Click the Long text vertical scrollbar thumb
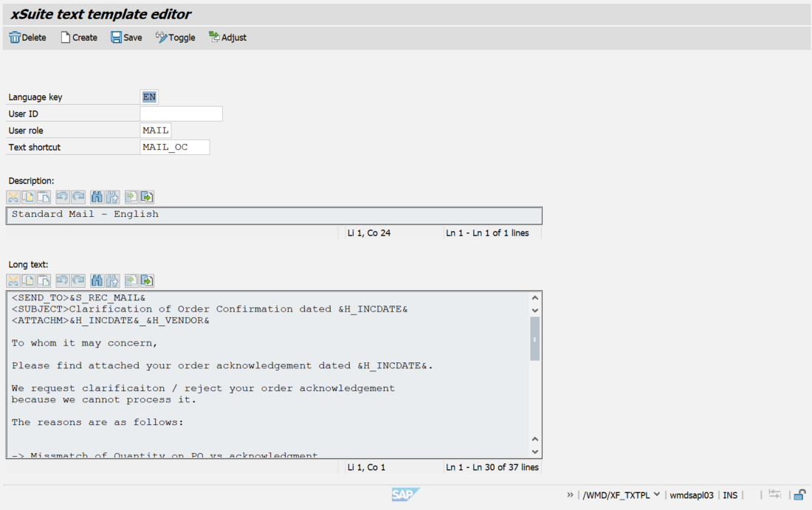The image size is (812, 510). (x=535, y=340)
